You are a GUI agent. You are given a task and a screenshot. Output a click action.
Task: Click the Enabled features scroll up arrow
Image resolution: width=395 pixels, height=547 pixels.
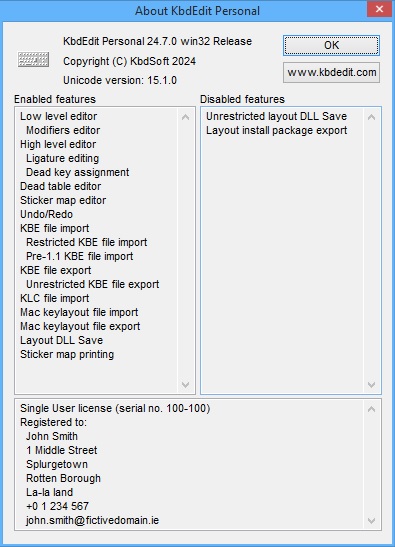186,117
